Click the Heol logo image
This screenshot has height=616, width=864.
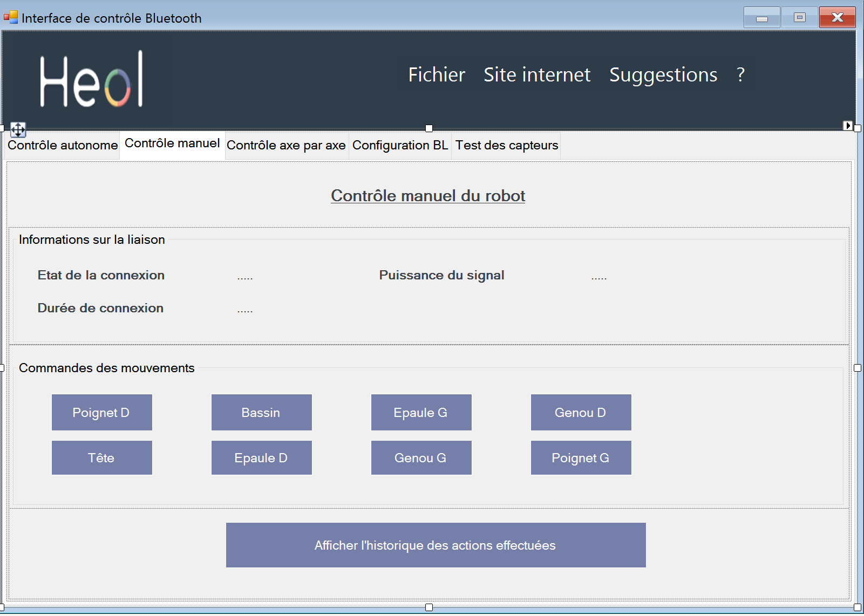coord(91,79)
